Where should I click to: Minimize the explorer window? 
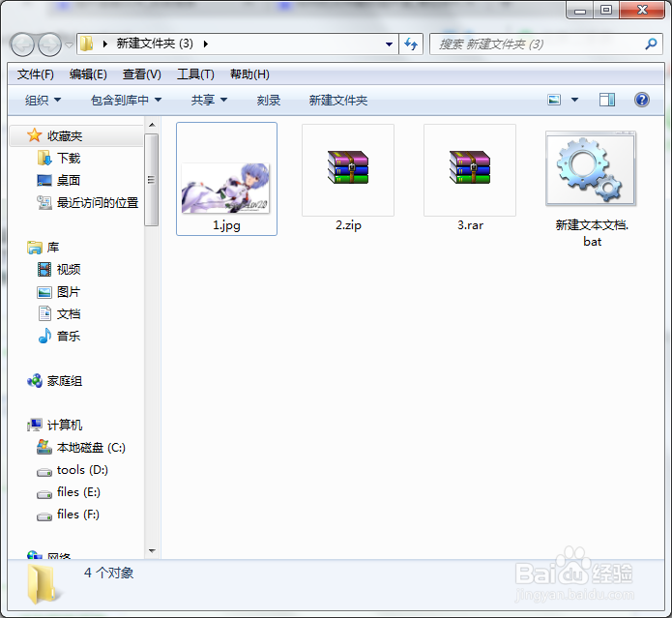pyautogui.click(x=580, y=10)
